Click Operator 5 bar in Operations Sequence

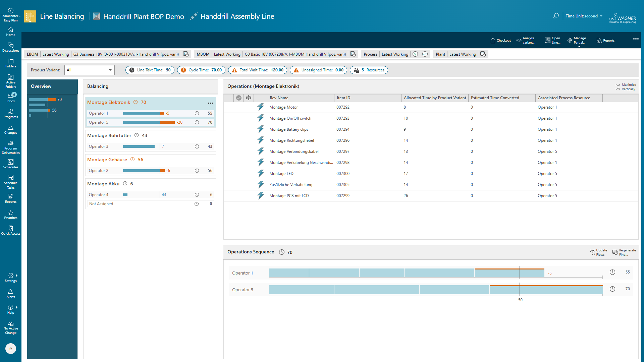436,290
